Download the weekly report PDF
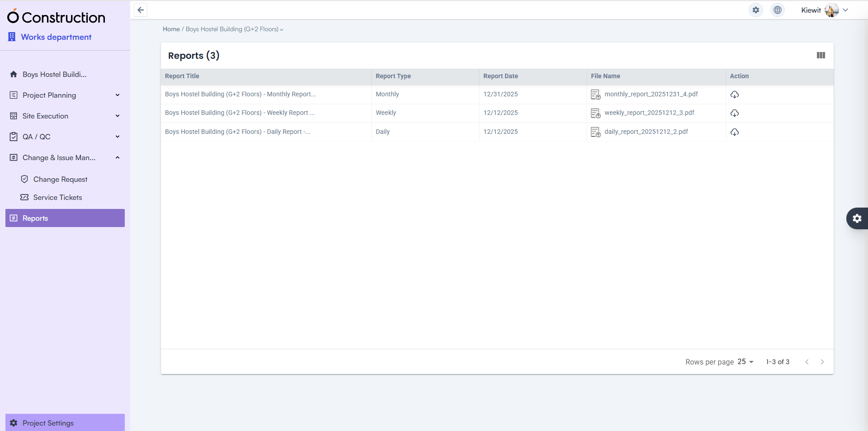 (734, 113)
